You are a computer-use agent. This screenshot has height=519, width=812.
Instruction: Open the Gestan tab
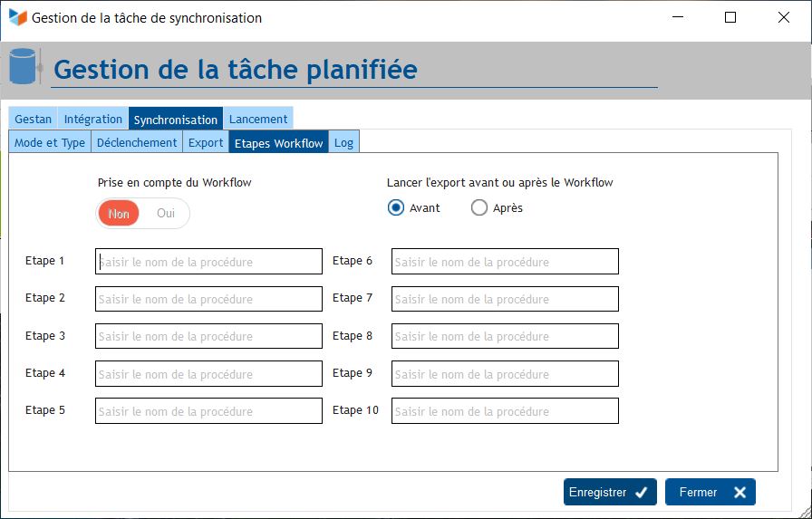34,119
